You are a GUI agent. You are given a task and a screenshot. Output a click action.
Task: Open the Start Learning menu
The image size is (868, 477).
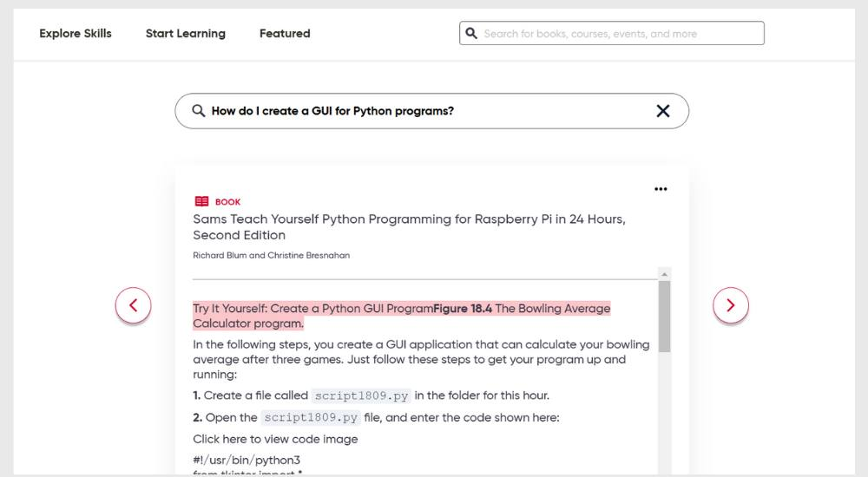pos(186,33)
